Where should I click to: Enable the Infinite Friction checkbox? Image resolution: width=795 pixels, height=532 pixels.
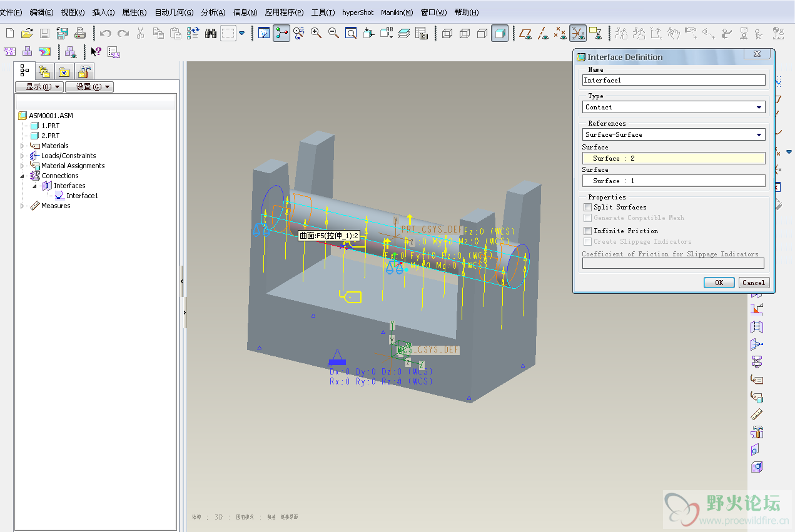click(x=587, y=231)
